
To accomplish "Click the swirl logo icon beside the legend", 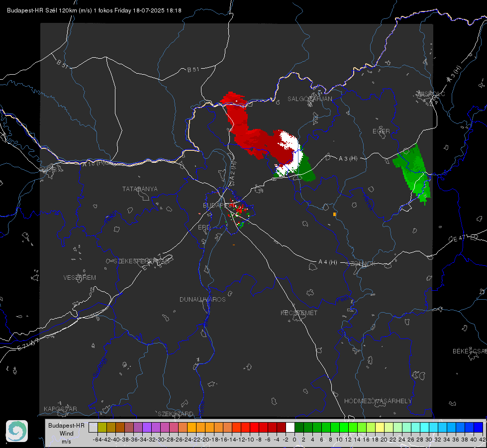I will (x=17, y=431).
